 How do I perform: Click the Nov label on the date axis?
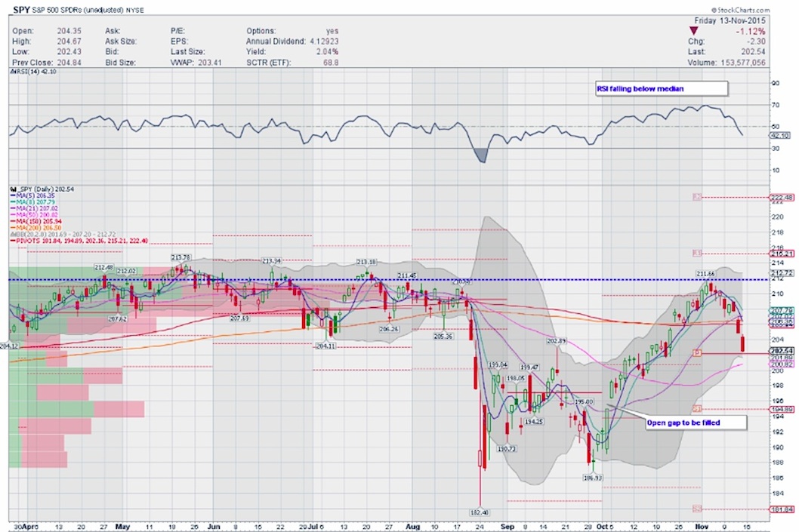pyautogui.click(x=702, y=527)
